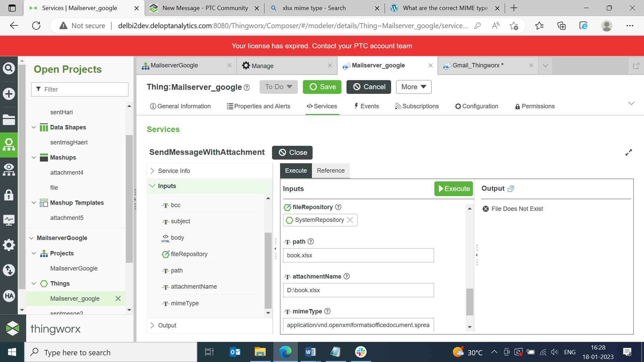This screenshot has height=362, width=644.
Task: Open the Visualization icon below Modeler
Action: [x=9, y=170]
